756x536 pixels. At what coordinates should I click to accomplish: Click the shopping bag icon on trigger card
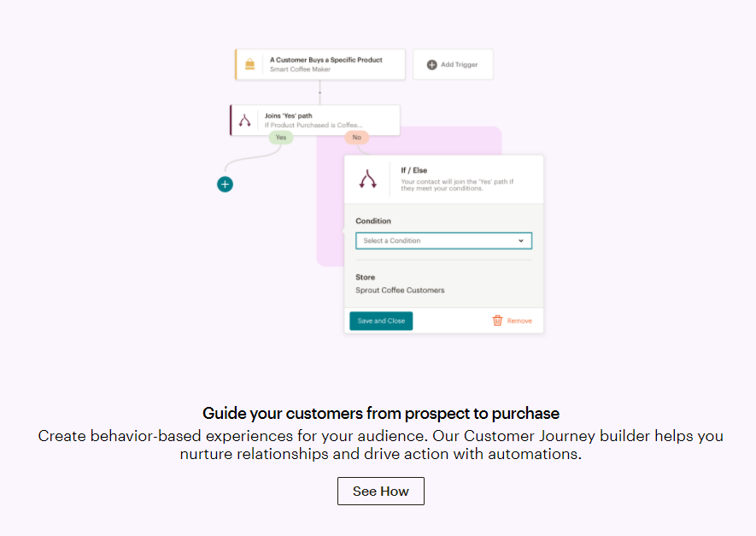(249, 65)
